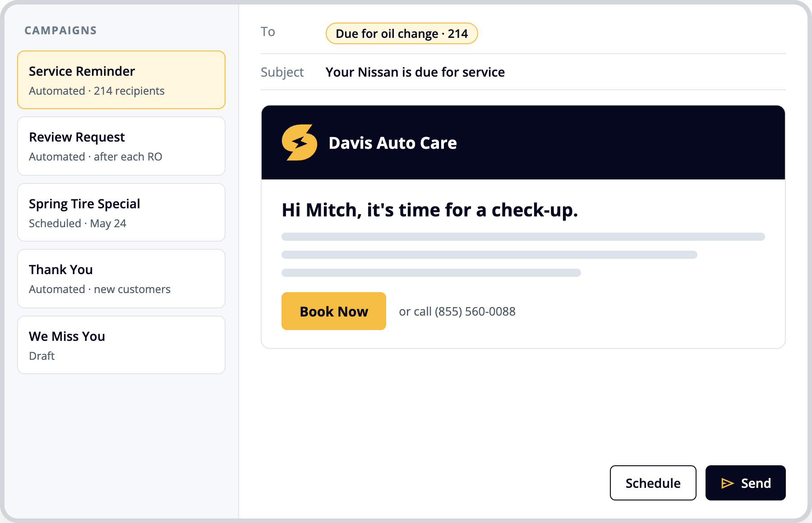Viewport: 812px width, 523px height.
Task: Open the Service Reminder campaign
Action: pyautogui.click(x=121, y=80)
